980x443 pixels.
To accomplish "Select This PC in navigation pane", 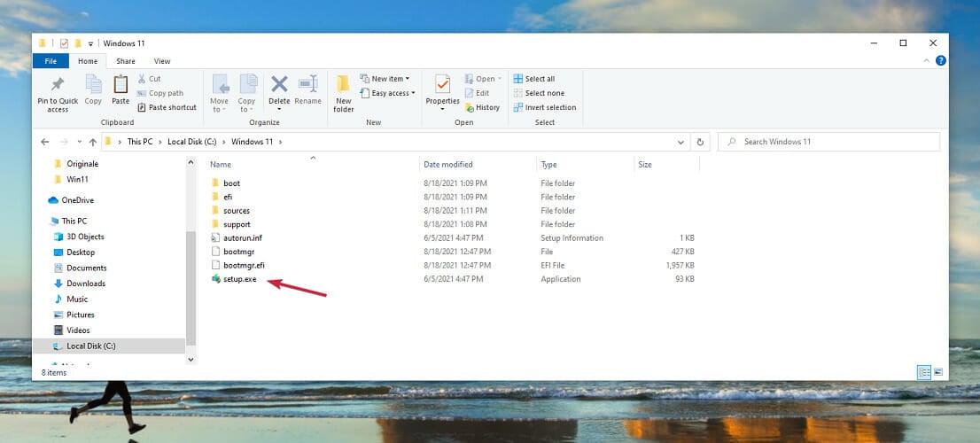I will pos(74,221).
